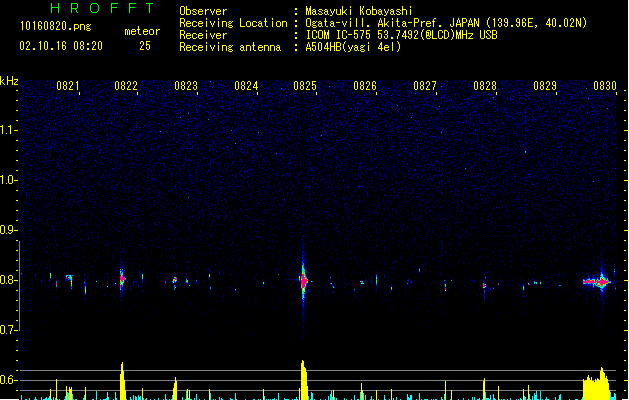Click the 'meteor' label
The width and height of the screenshot is (629, 400).
coord(142,31)
